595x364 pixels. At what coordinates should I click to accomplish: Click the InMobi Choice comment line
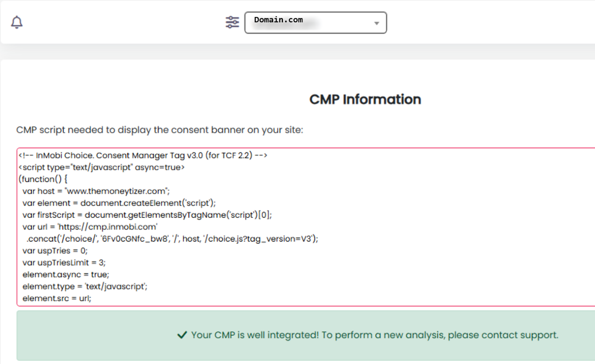143,155
